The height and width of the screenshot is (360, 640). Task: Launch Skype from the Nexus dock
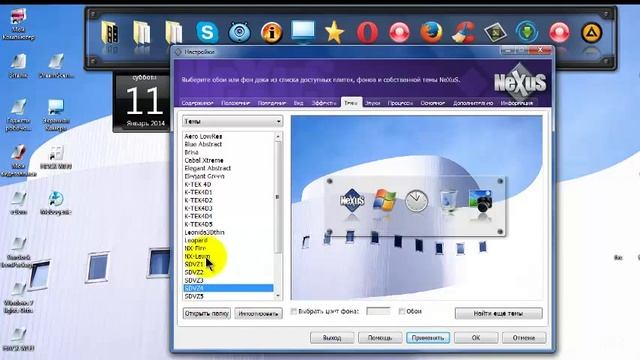pyautogui.click(x=207, y=32)
